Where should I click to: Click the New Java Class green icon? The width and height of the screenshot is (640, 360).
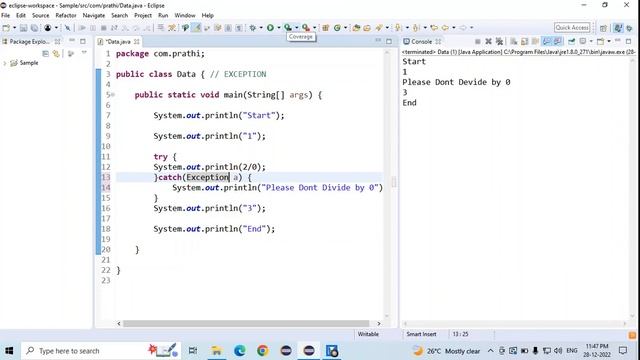tap(337, 28)
